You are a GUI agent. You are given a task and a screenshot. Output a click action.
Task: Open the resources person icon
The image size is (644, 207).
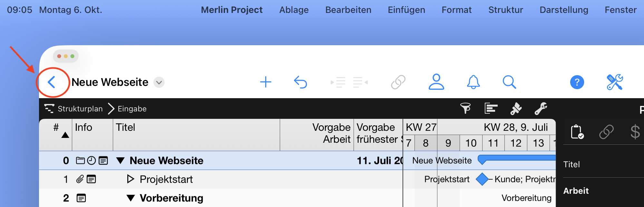coord(436,82)
